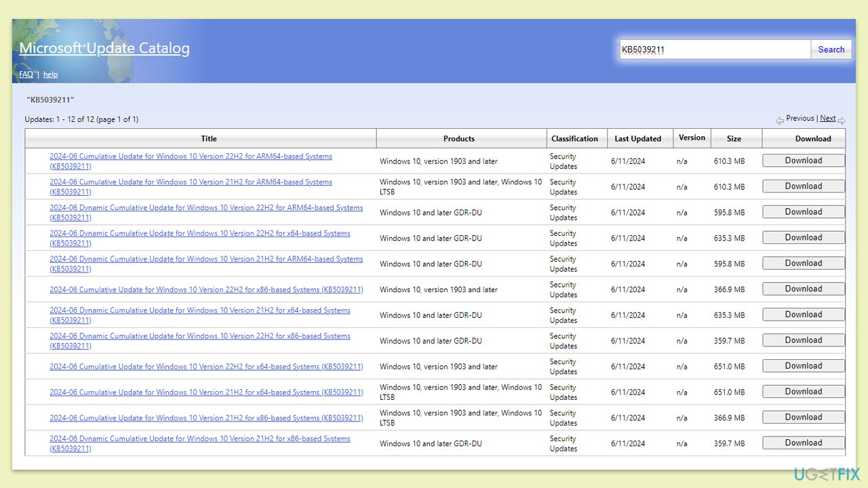Viewport: 868px width, 488px height.
Task: Focus the search box containing KB5039211
Action: point(715,49)
